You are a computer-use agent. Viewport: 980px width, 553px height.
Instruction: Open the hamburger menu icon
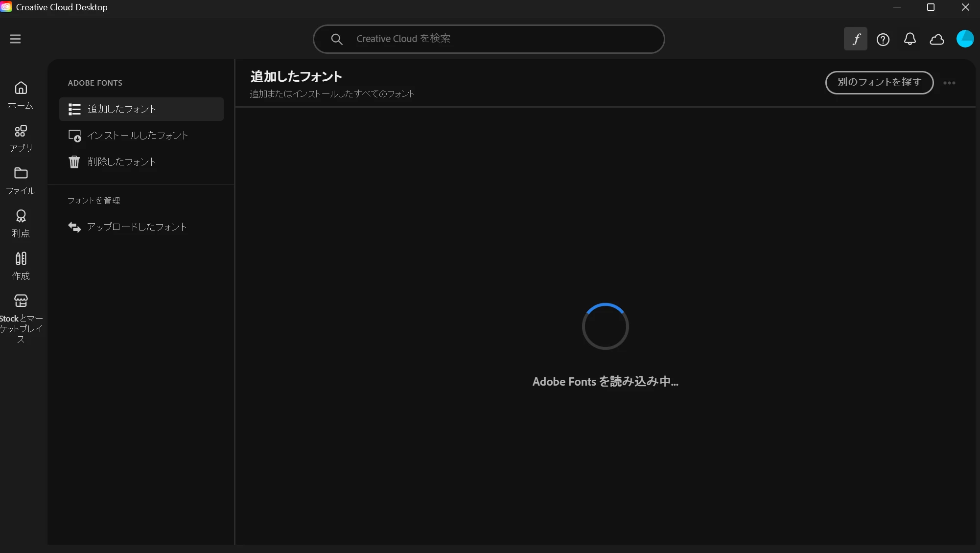tap(15, 39)
